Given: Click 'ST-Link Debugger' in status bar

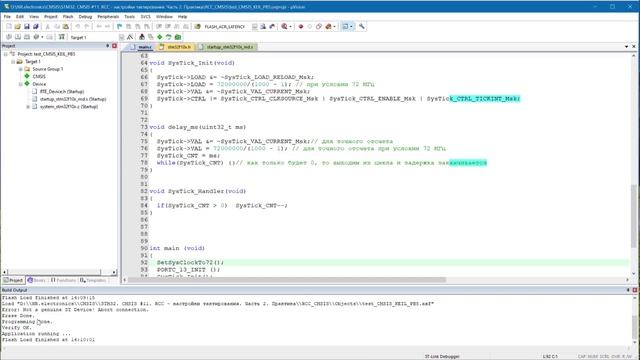Looking at the screenshot, I should pyautogui.click(x=442, y=356).
